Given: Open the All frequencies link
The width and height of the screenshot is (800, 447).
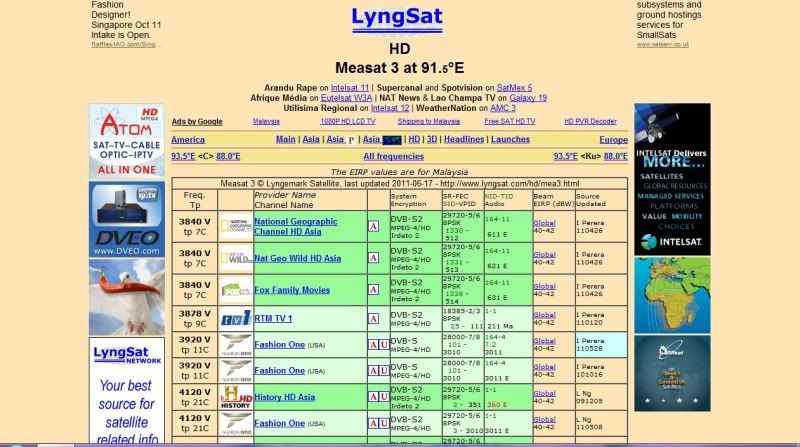Looking at the screenshot, I should point(393,156).
